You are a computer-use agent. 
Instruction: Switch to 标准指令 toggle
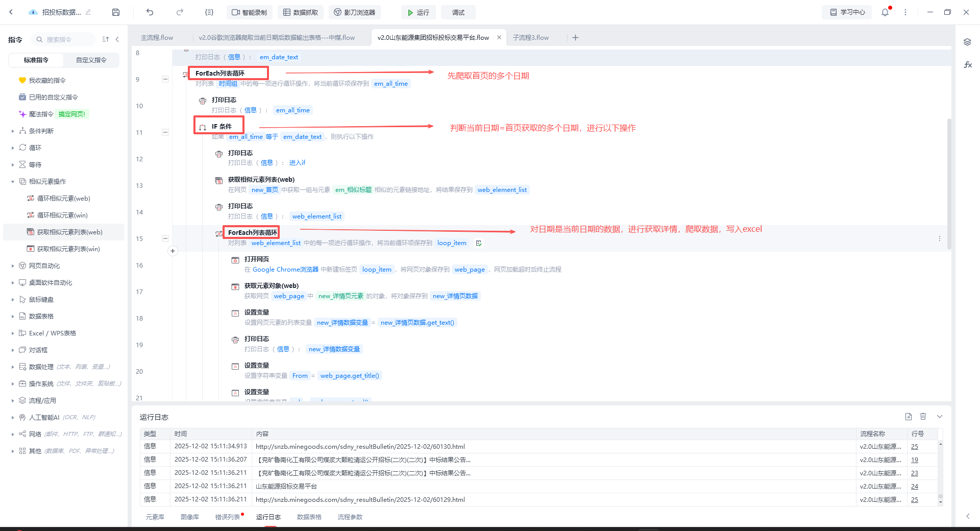coord(36,60)
